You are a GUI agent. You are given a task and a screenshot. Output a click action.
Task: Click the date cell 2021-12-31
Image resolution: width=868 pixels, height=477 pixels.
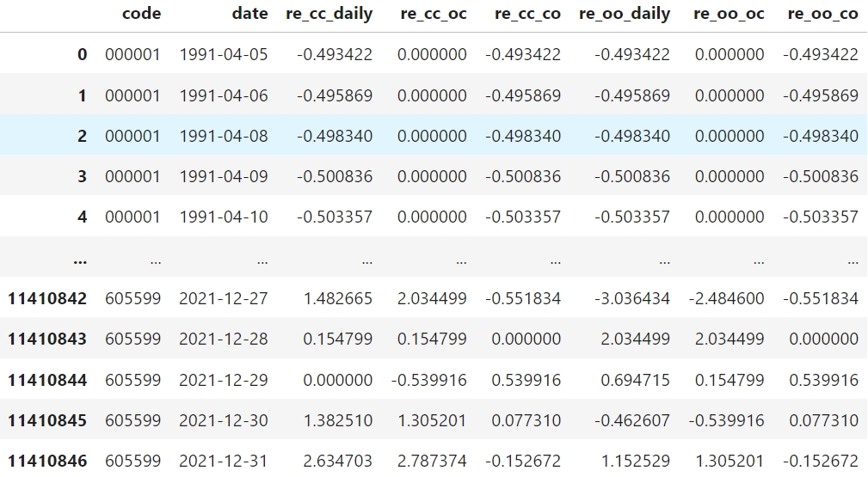[224, 462]
